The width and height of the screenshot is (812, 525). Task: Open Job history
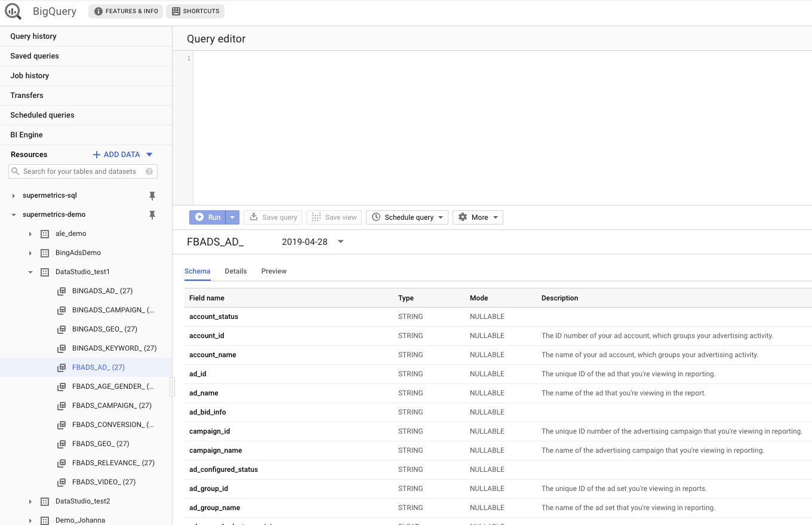pos(86,76)
